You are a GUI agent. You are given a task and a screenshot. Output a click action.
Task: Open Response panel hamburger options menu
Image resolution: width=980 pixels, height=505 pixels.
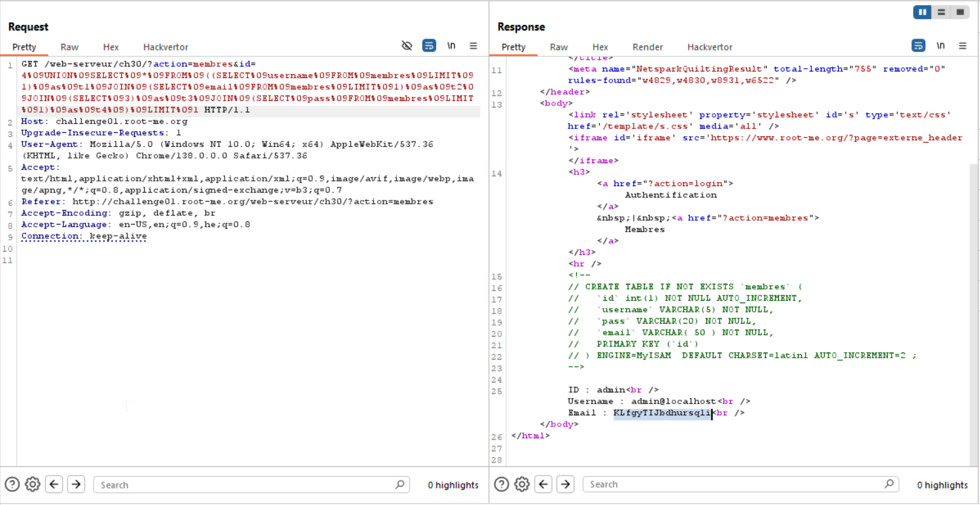point(962,46)
